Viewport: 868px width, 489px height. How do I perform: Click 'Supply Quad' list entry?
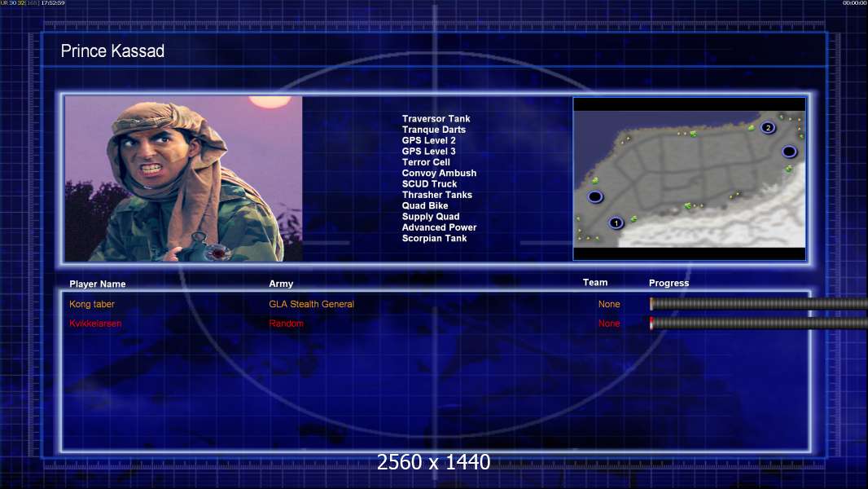(430, 217)
